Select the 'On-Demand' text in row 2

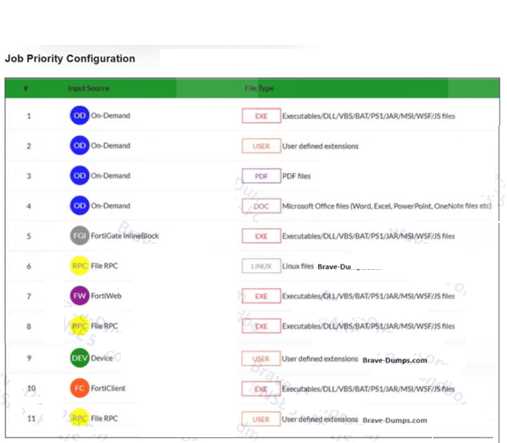click(x=111, y=146)
